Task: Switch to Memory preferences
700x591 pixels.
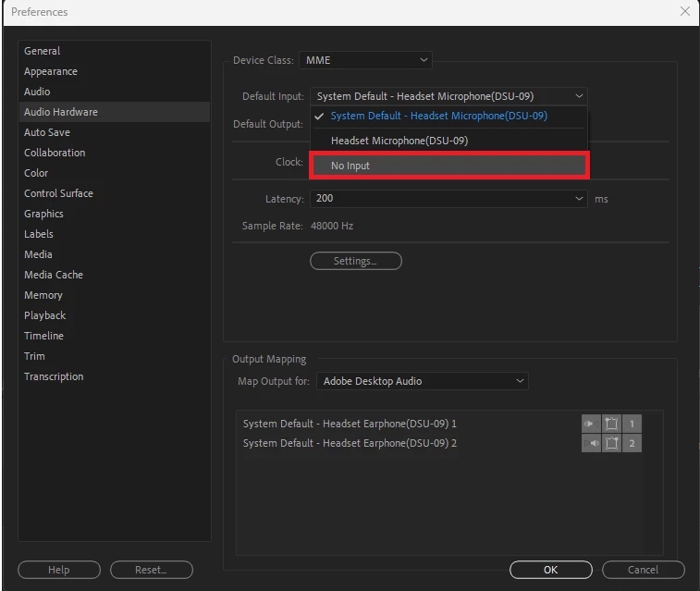Action: tap(115, 295)
